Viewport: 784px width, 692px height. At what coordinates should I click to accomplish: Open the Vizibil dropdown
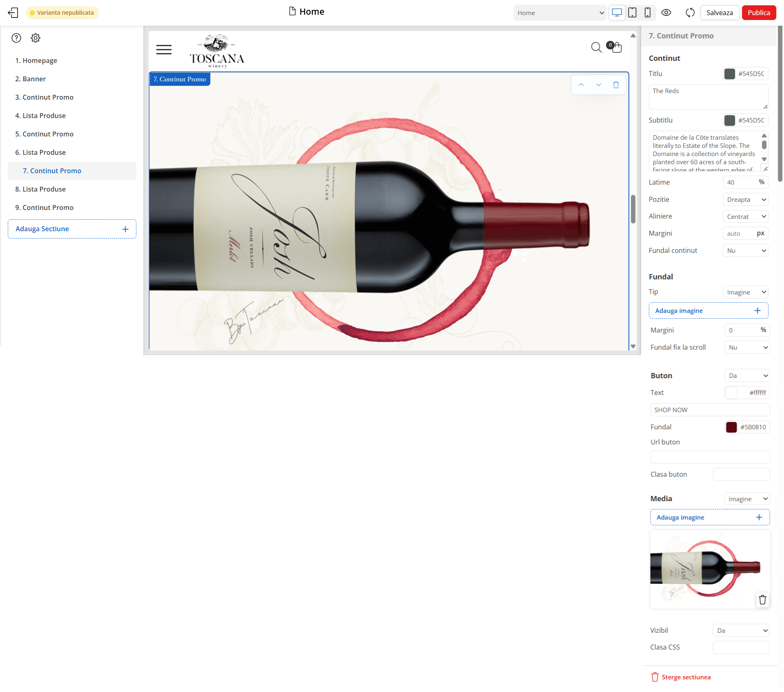tap(741, 630)
